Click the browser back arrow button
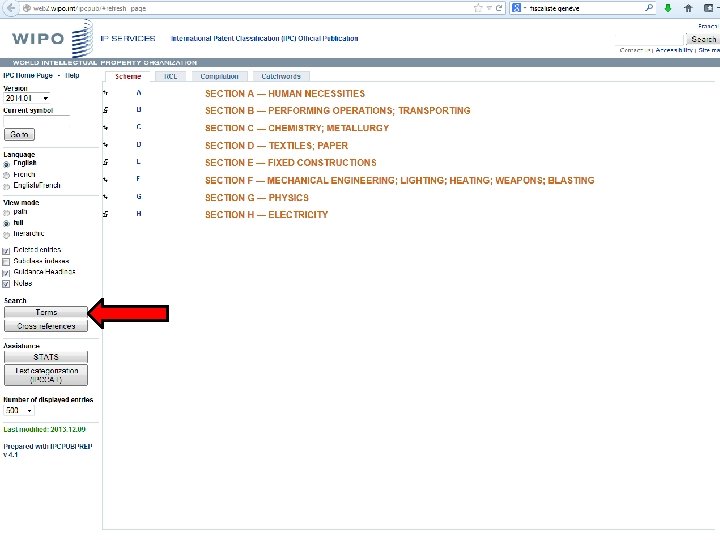This screenshot has width=720, height=540. click(x=10, y=8)
